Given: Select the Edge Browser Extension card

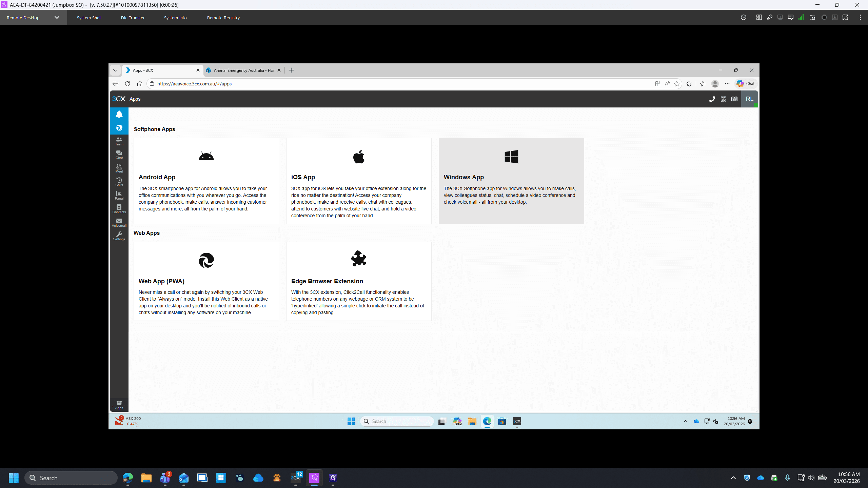Looking at the screenshot, I should pos(359,281).
